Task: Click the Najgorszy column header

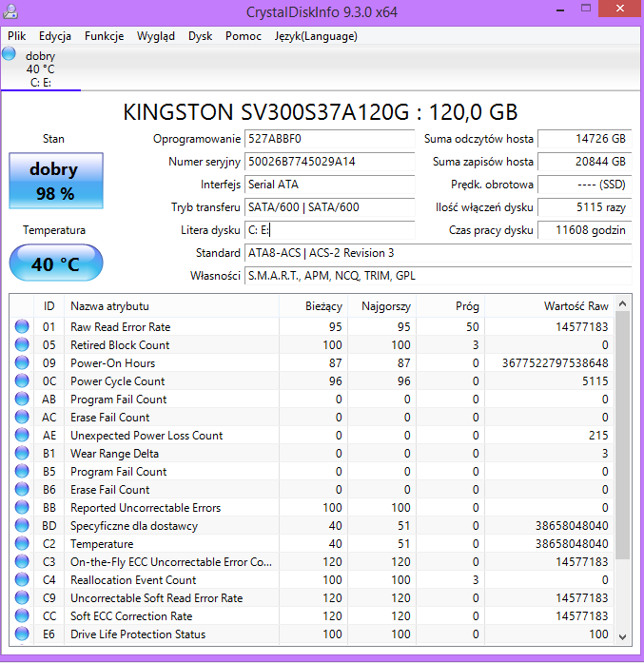Action: click(381, 305)
